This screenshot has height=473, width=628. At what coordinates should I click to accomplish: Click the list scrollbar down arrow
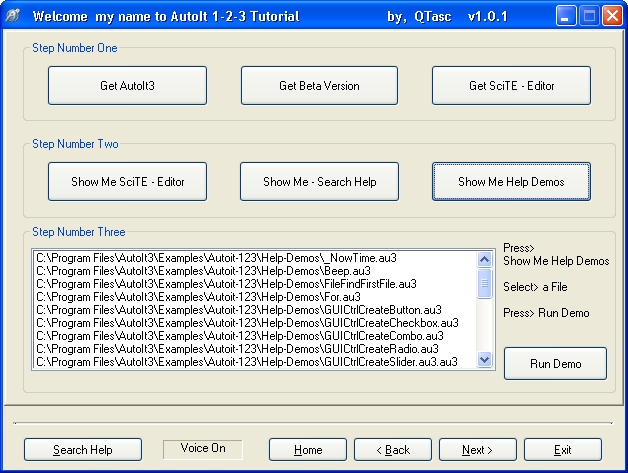[x=485, y=360]
